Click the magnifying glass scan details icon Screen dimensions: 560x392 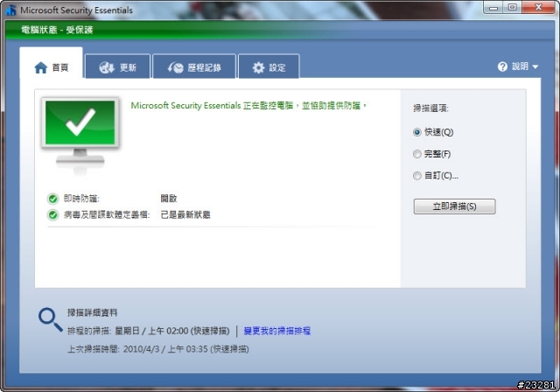(51, 319)
